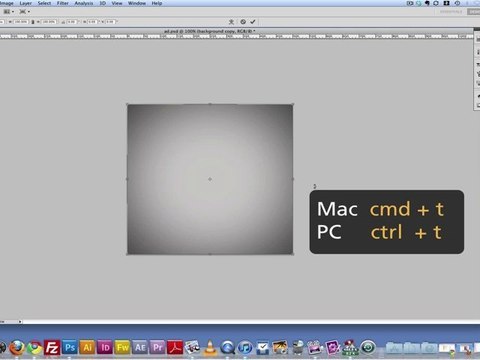Open Fireworks from the dock
480x360 pixels.
122,348
